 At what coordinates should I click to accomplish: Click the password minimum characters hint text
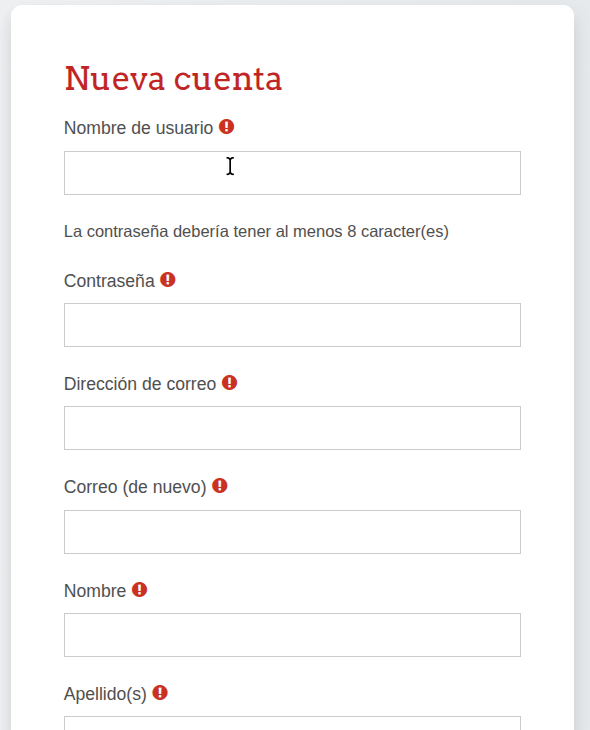point(256,231)
